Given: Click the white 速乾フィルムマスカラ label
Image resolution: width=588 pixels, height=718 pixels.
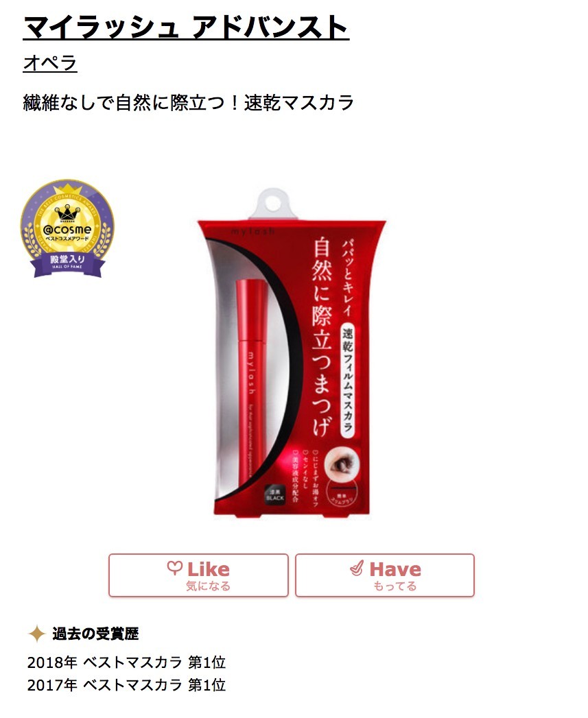Looking at the screenshot, I should coord(349,379).
